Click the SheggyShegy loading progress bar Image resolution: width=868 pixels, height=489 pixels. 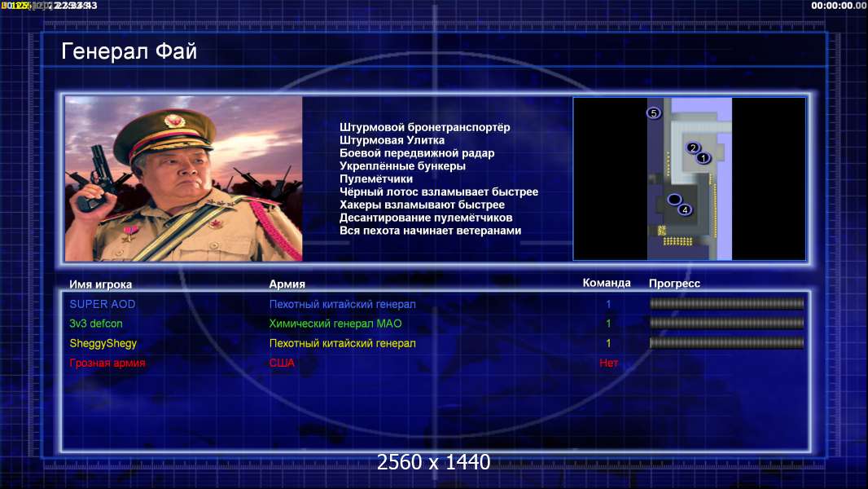[726, 343]
